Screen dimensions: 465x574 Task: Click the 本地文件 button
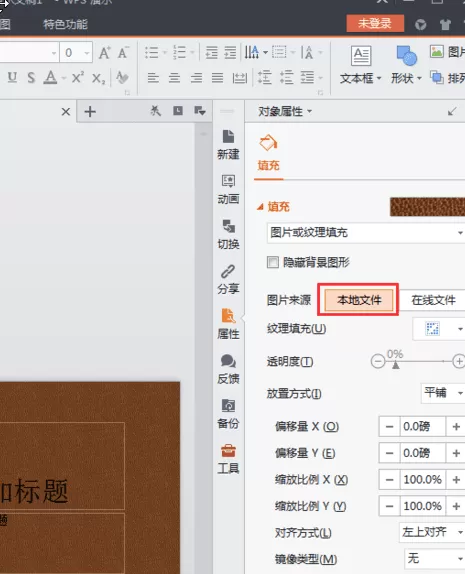point(359,300)
